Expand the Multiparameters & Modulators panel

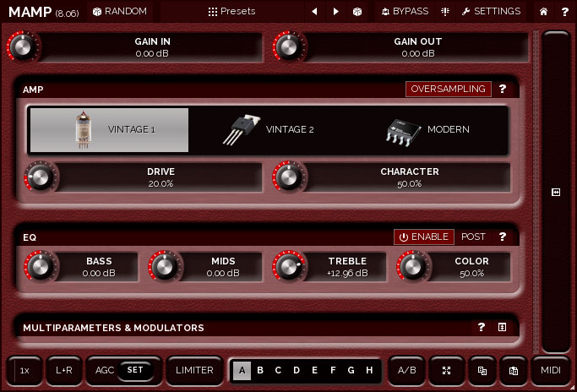pos(502,327)
